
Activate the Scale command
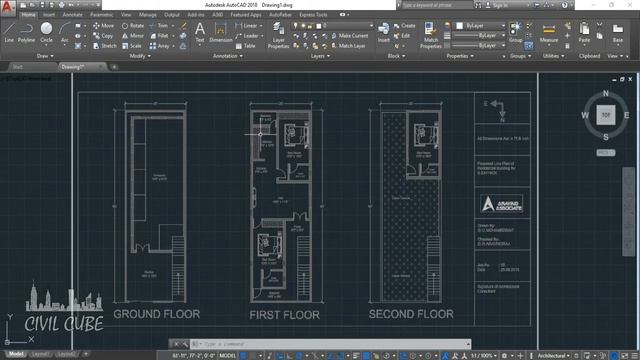click(131, 46)
